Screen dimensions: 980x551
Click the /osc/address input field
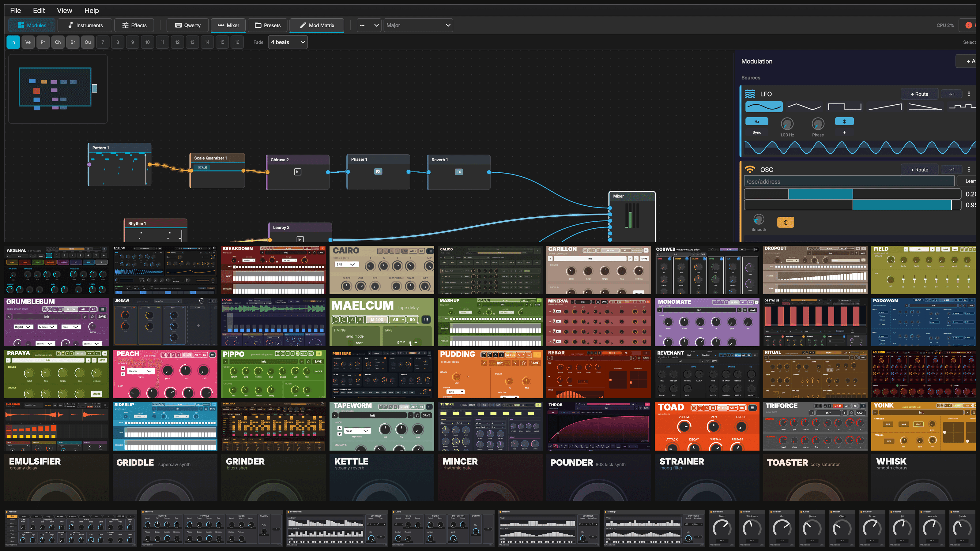click(849, 182)
